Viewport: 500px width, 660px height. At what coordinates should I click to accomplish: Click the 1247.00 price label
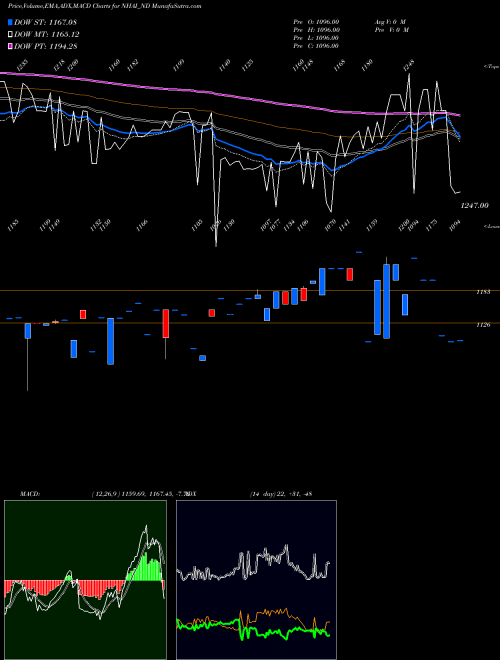(474, 205)
